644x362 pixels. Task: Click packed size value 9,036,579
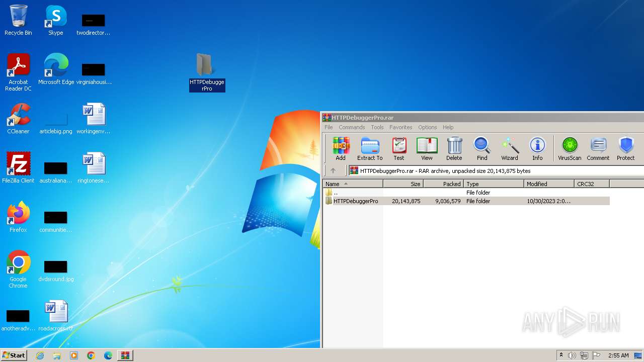(448, 201)
